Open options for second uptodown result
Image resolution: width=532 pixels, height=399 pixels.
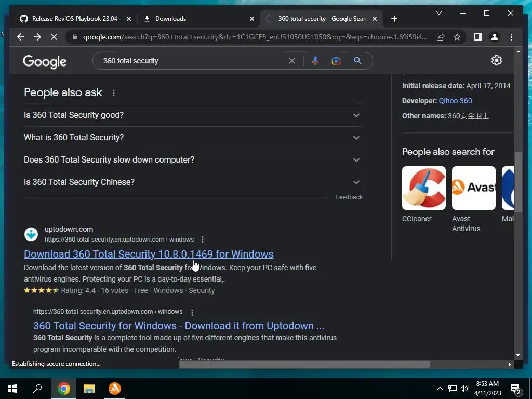[192, 312]
